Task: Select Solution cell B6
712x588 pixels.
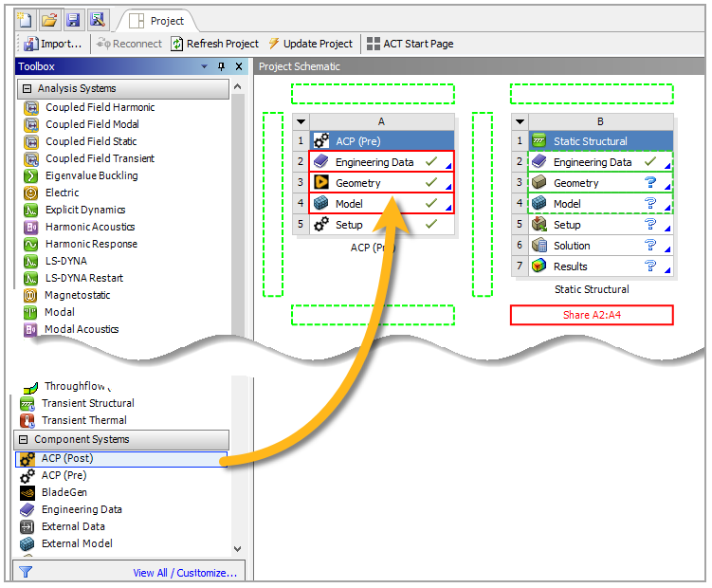Action: coord(601,246)
